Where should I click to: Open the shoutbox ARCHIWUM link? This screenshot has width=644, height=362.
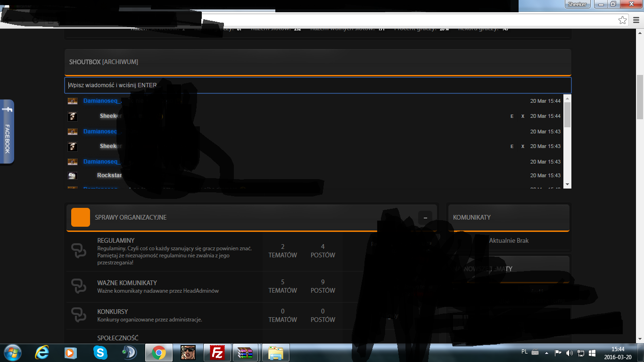tap(120, 62)
